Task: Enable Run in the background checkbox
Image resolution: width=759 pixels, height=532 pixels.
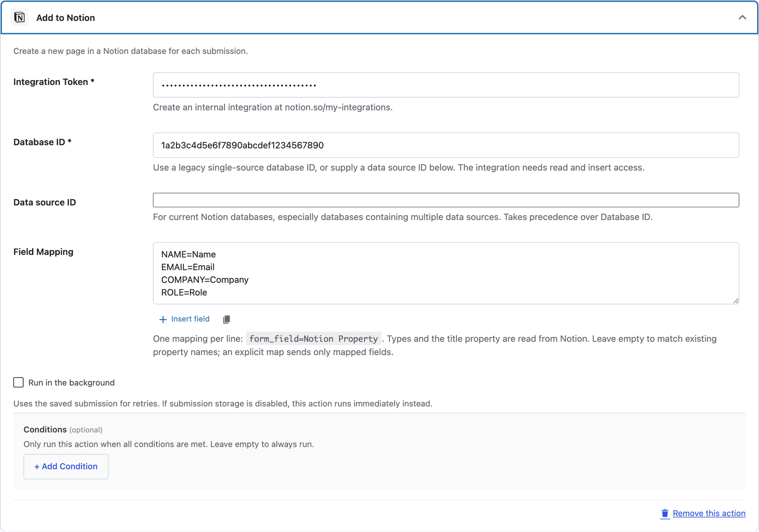Action: point(19,383)
